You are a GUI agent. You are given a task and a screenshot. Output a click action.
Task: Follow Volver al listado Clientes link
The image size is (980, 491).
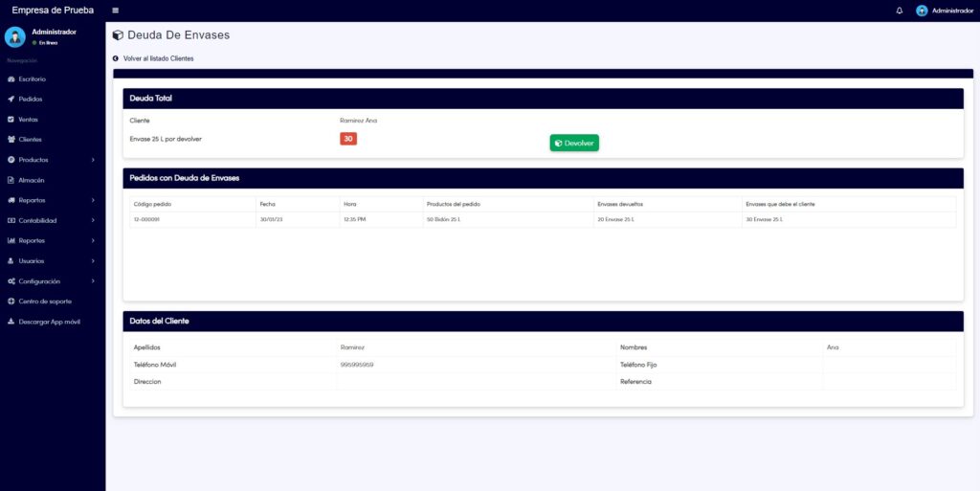158,58
